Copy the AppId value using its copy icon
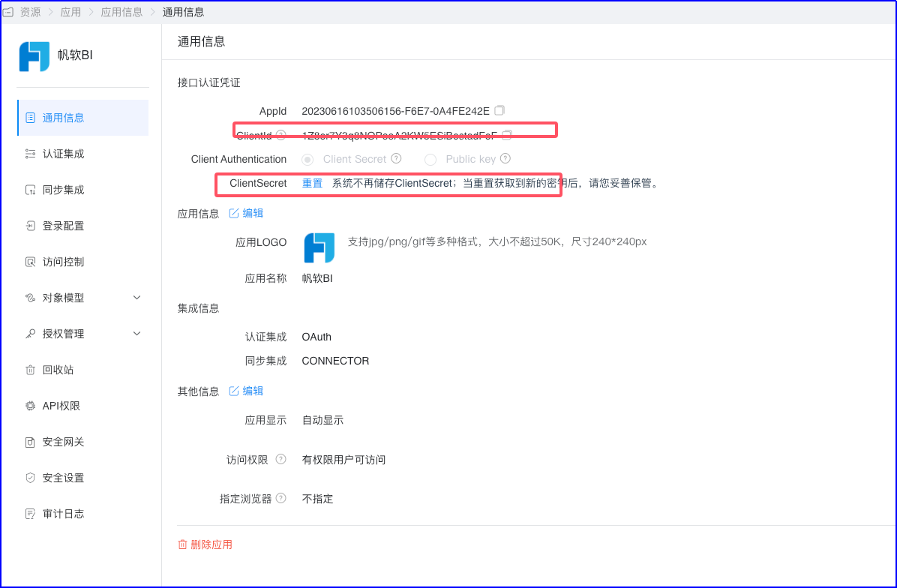The image size is (897, 588). [499, 110]
